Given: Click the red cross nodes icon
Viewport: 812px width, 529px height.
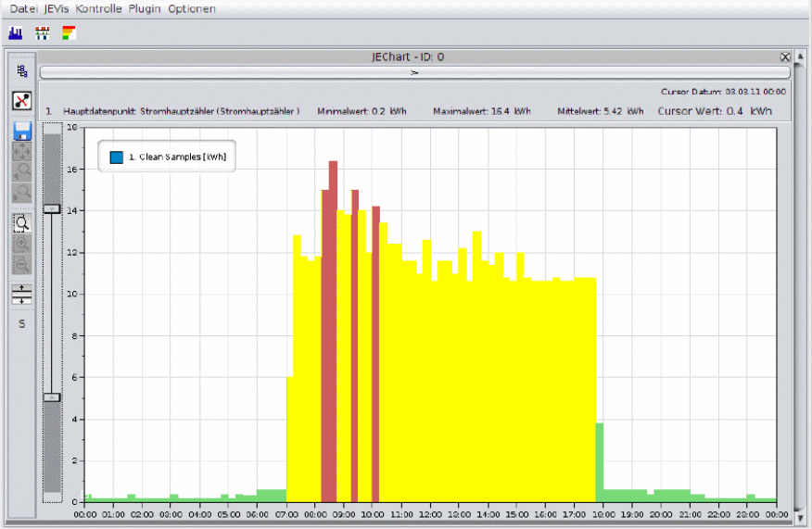Looking at the screenshot, I should (x=22, y=101).
